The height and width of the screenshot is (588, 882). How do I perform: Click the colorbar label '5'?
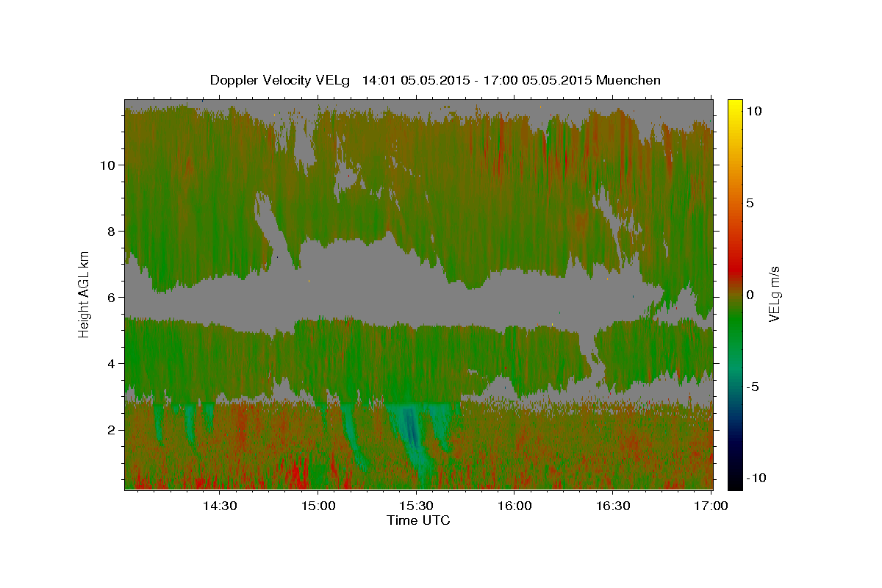coord(750,203)
